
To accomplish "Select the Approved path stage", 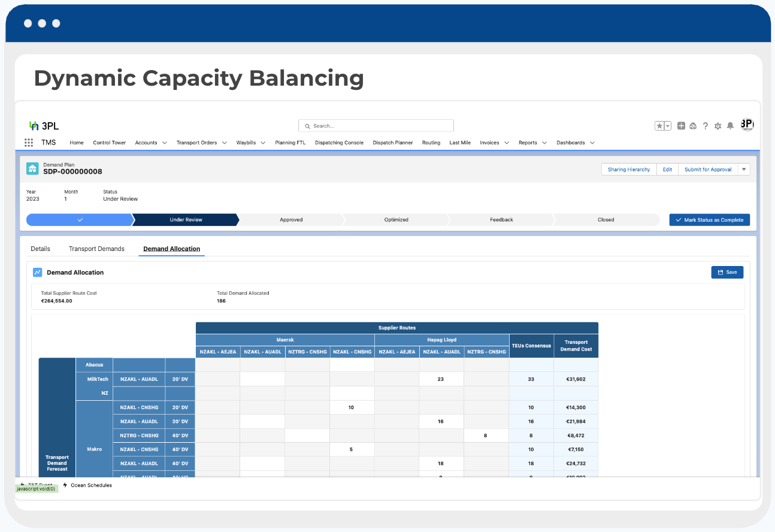I will coord(291,220).
